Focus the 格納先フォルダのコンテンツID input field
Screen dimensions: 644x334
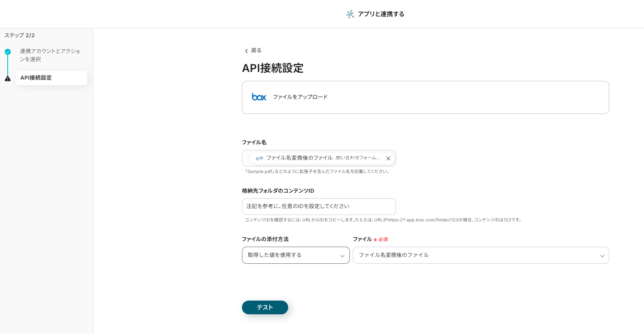tap(319, 206)
